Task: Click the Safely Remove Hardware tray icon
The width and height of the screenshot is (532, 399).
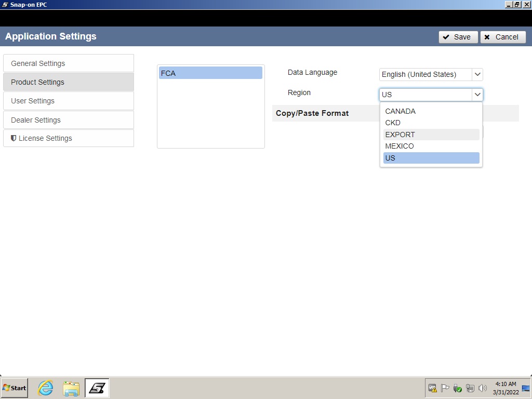Action: (x=457, y=388)
